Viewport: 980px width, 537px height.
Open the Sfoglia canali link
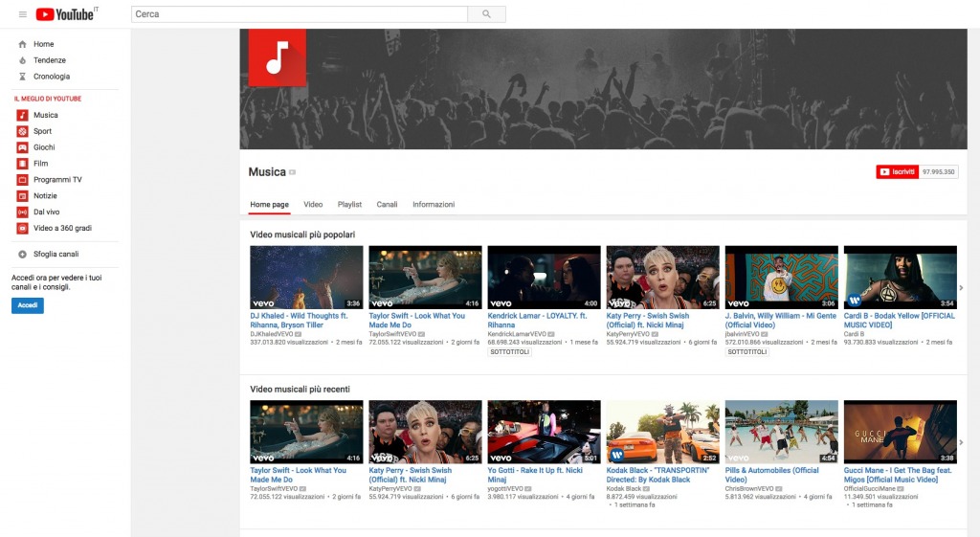tap(56, 255)
